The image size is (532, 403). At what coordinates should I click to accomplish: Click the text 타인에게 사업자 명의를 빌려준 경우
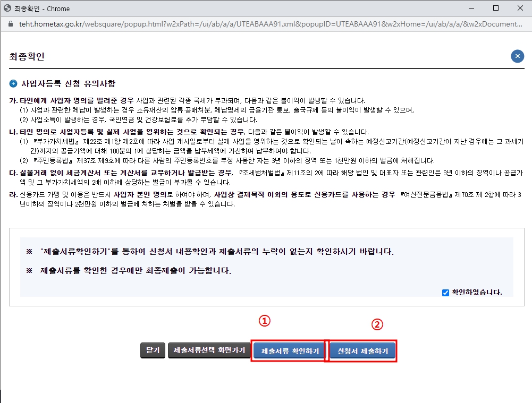pos(77,101)
